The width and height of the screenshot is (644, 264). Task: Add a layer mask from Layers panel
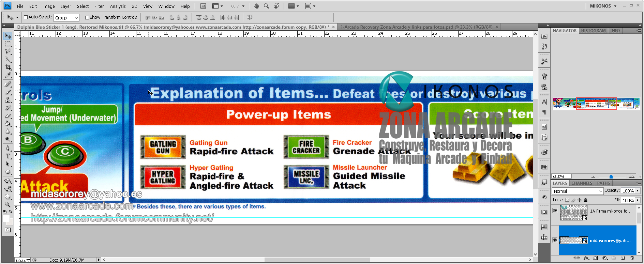click(x=595, y=258)
